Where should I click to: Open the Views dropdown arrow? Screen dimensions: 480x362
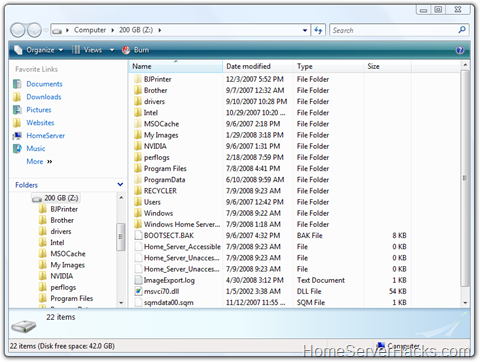pyautogui.click(x=112, y=50)
